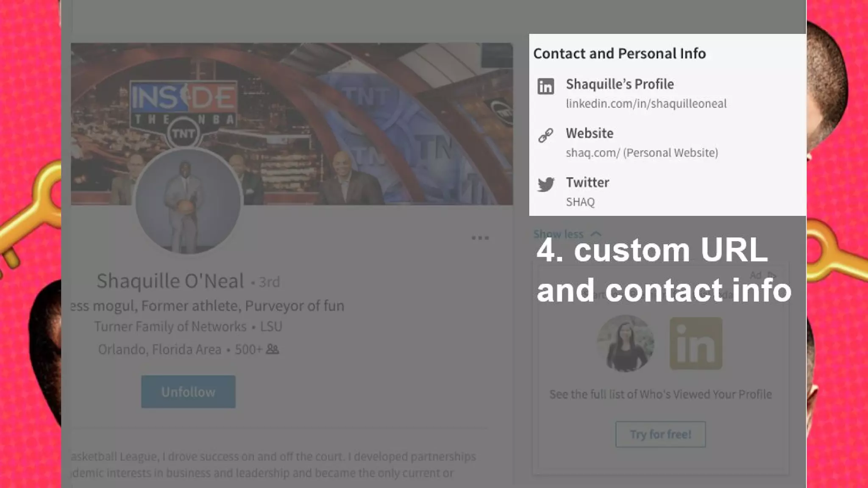The height and width of the screenshot is (488, 868).
Task: Click the Unfollow button
Action: (188, 392)
